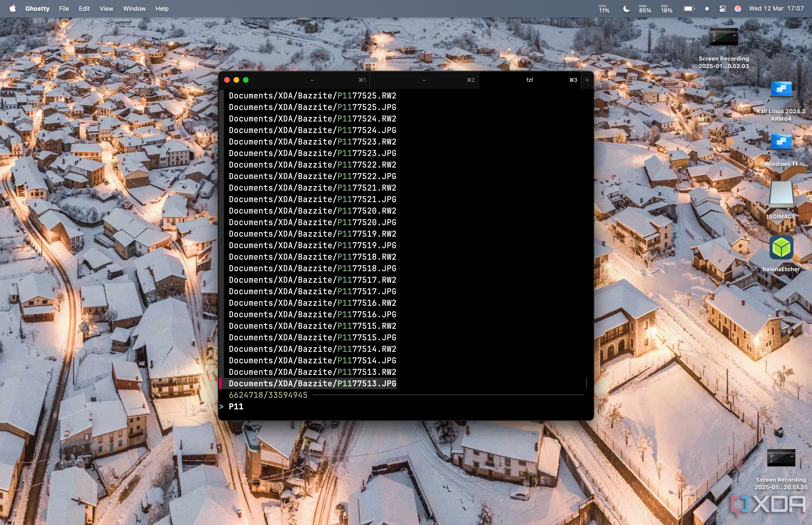
Task: Close the Ghostty window with red button
Action: (x=227, y=80)
